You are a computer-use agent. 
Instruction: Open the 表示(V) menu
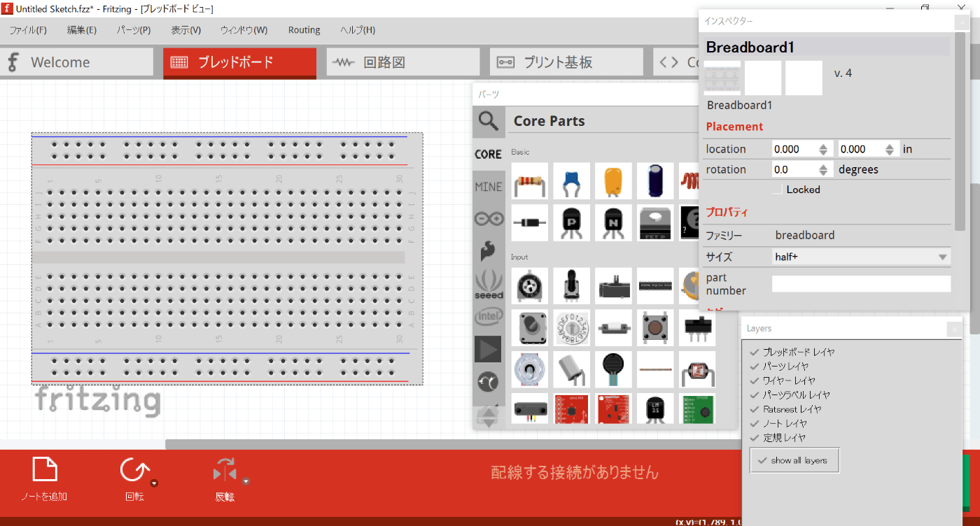[185, 30]
